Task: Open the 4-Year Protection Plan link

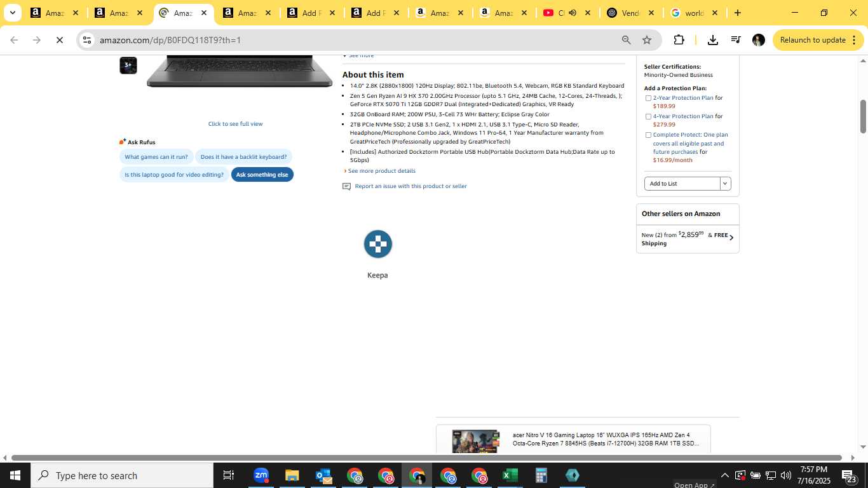Action: 683,116
